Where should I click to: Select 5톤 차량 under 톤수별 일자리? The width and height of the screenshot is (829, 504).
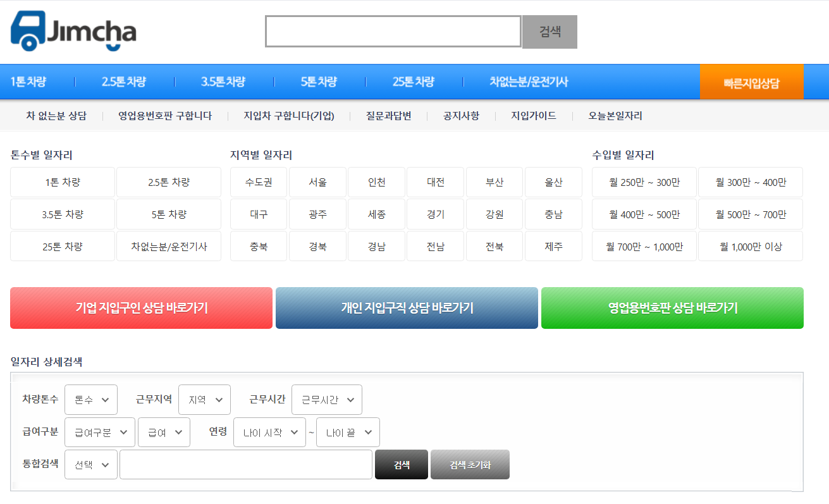coord(169,214)
